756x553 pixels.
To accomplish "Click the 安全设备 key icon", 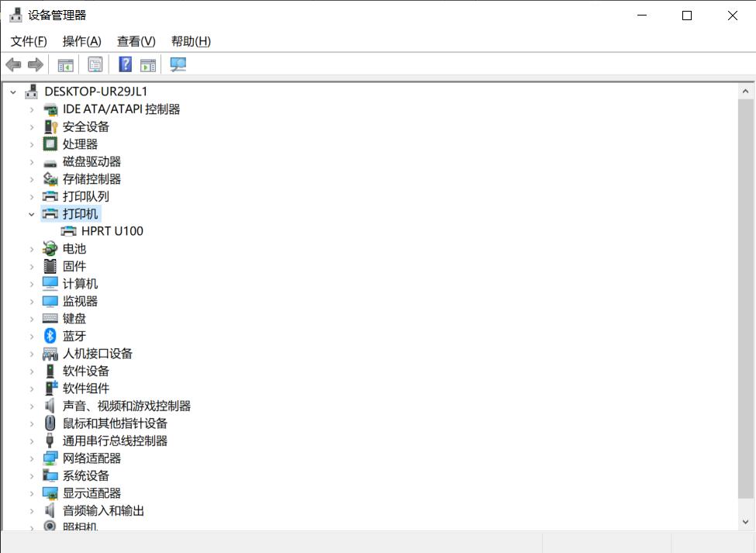I will tap(50, 127).
